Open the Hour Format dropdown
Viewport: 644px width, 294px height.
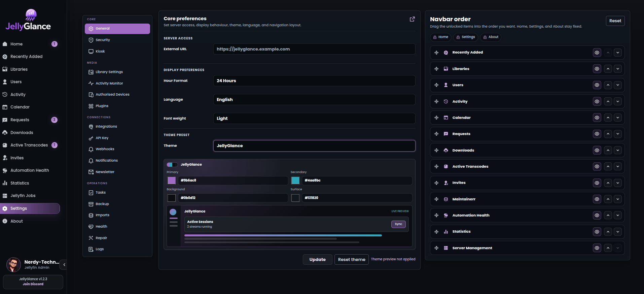click(314, 81)
